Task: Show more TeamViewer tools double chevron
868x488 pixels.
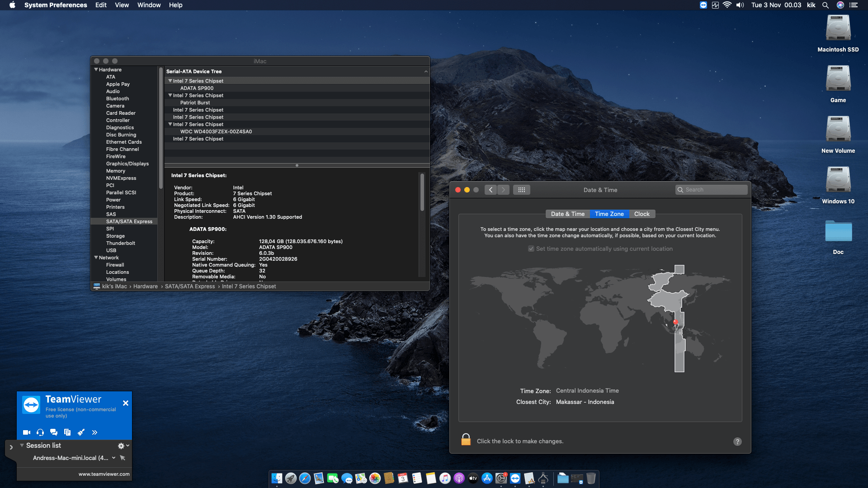Action: (x=94, y=432)
